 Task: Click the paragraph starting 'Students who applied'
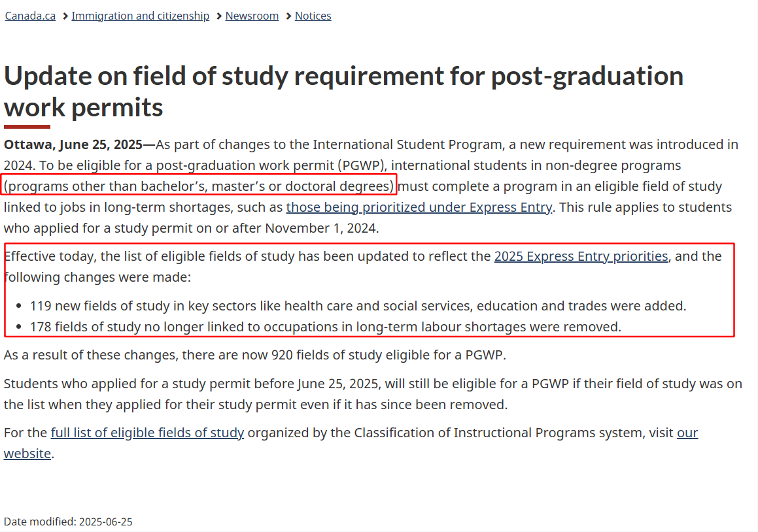(x=373, y=394)
